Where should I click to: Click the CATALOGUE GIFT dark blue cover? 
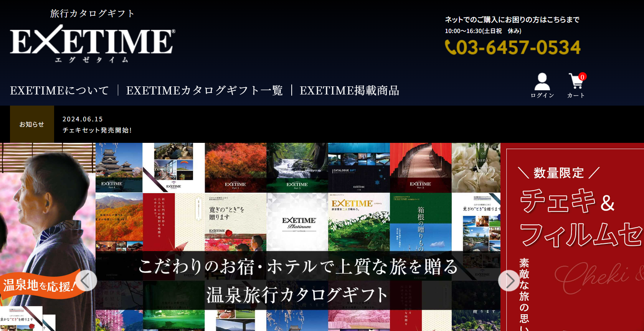coord(359,167)
